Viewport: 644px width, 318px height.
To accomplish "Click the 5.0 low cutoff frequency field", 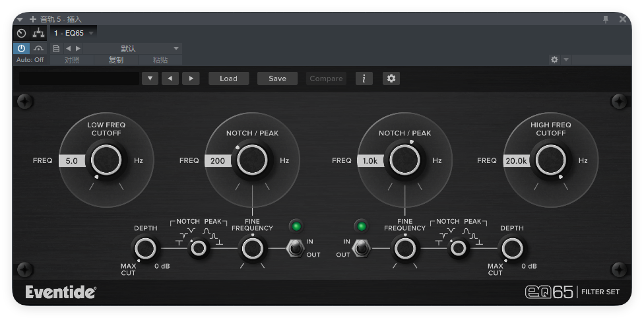I will 72,160.
